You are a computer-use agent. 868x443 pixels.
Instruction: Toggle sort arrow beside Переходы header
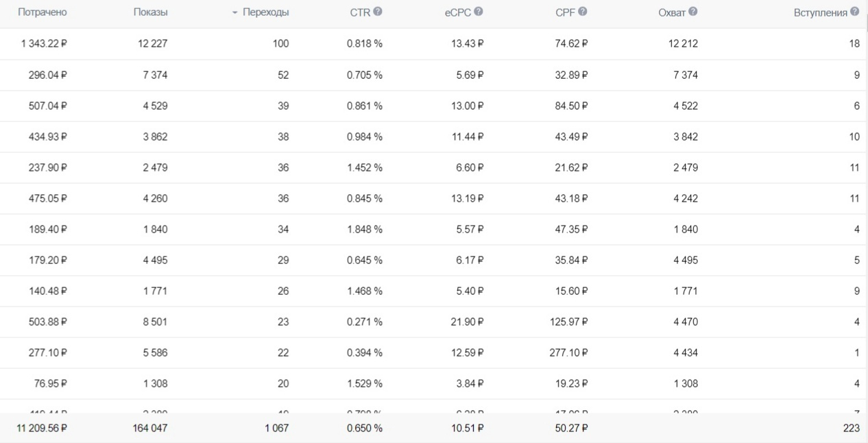click(235, 13)
